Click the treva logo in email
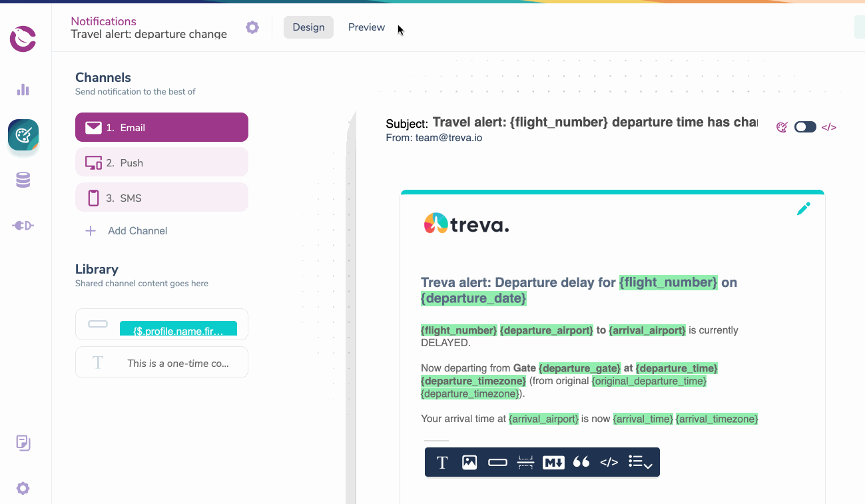This screenshot has height=504, width=865. tap(466, 224)
